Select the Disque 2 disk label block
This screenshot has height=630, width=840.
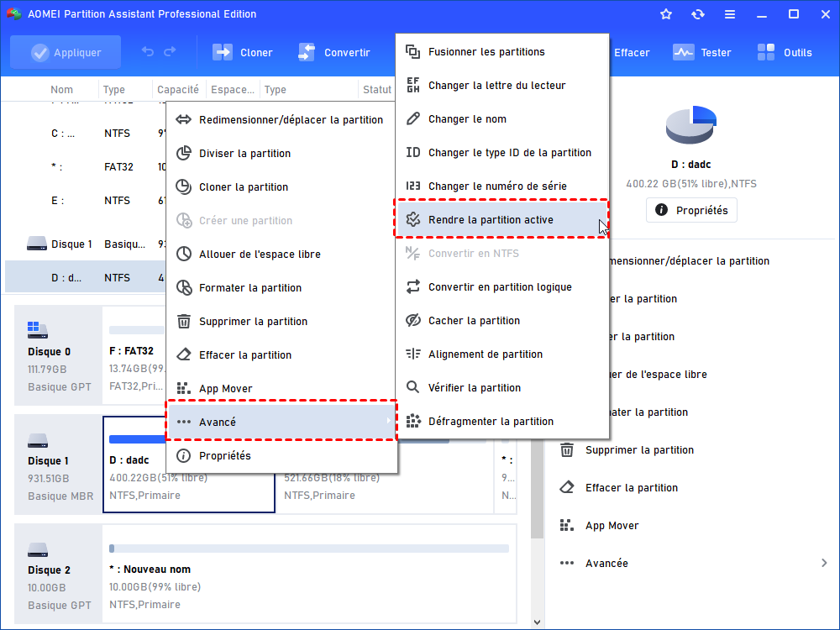point(59,573)
